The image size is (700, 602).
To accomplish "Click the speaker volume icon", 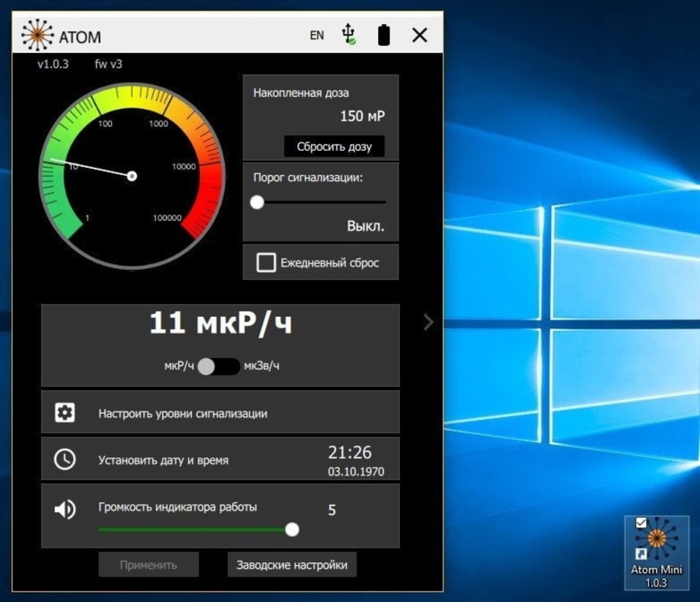I will (65, 509).
